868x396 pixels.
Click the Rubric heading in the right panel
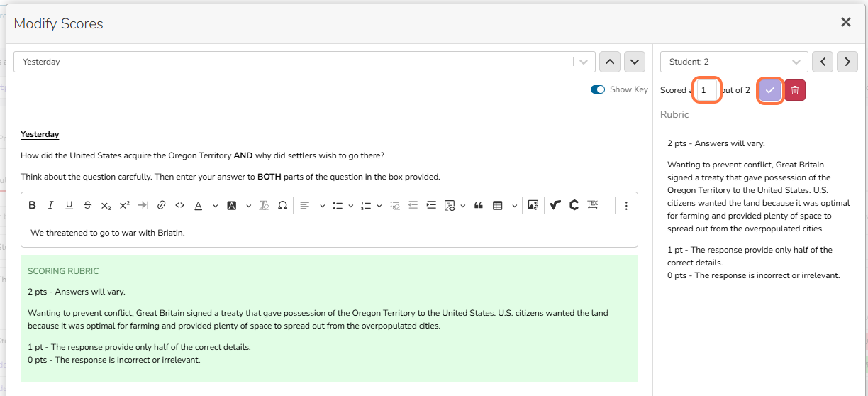click(674, 114)
